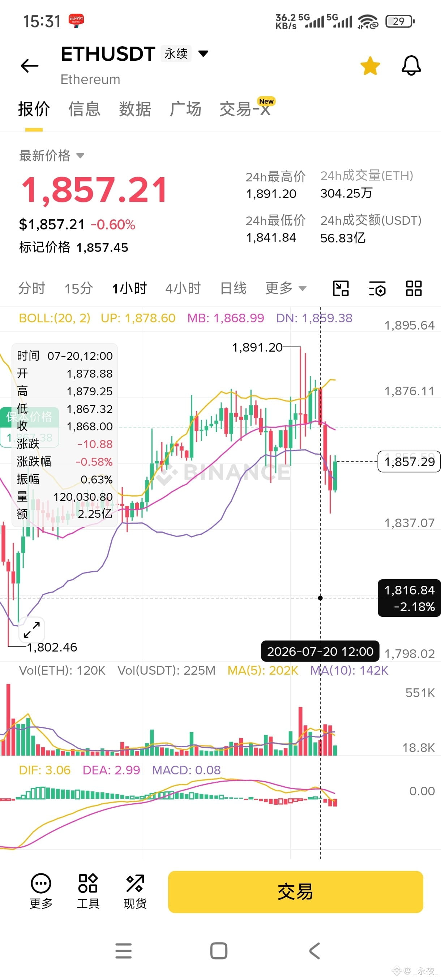Viewport: 441px width, 980px height.
Task: Tap the 24h成交量 value 304.25万
Action: 346,193
